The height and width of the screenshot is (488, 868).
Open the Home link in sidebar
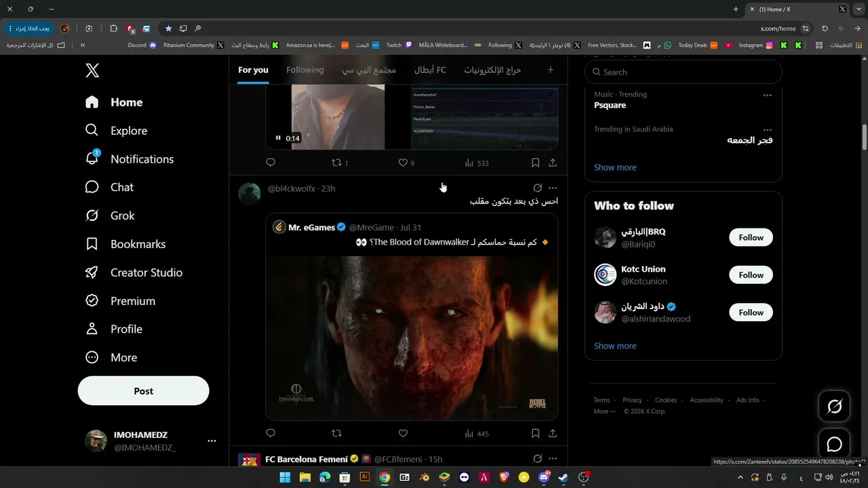pos(114,102)
